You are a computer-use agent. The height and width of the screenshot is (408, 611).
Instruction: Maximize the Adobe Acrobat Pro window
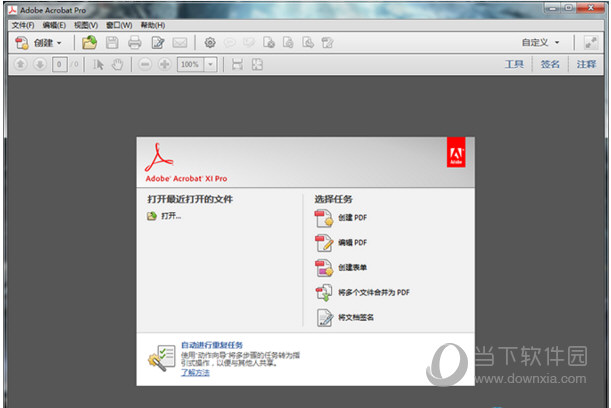tap(569, 8)
